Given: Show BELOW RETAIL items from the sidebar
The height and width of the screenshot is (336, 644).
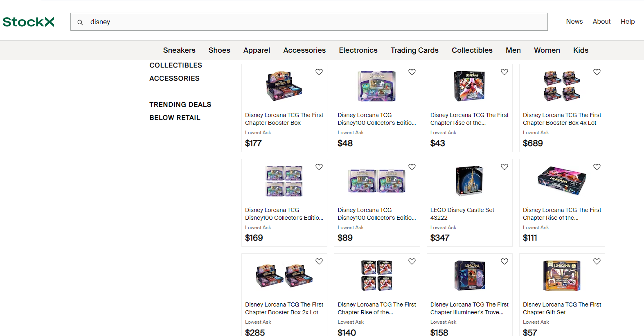Looking at the screenshot, I should click(175, 118).
